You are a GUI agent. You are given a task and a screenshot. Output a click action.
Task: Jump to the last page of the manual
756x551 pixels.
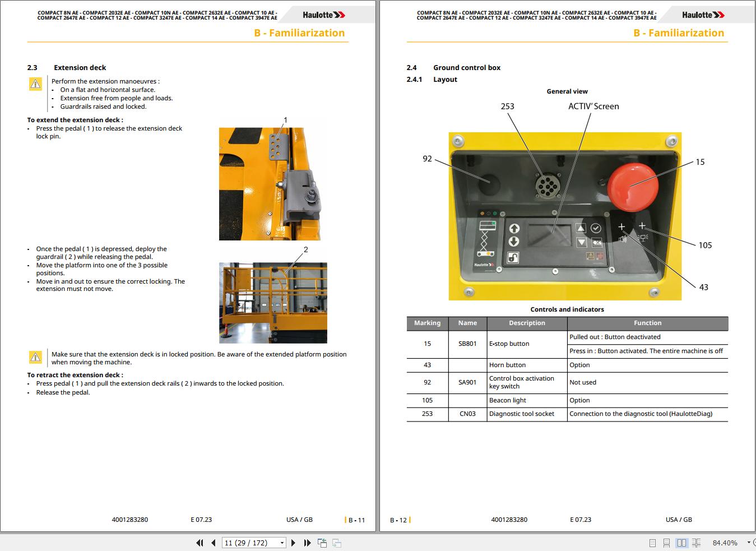tap(307, 543)
